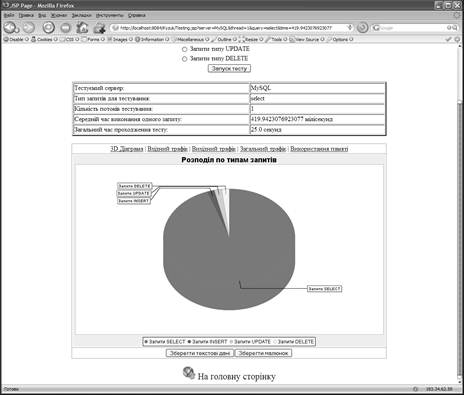464x395 pixels.
Task: Stop page loading with the Stop icon
Action: tap(65, 28)
